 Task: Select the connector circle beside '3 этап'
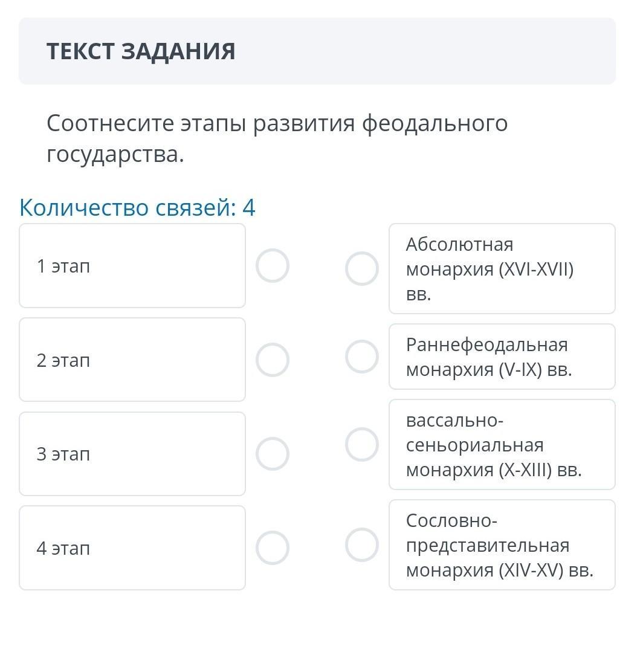(273, 454)
